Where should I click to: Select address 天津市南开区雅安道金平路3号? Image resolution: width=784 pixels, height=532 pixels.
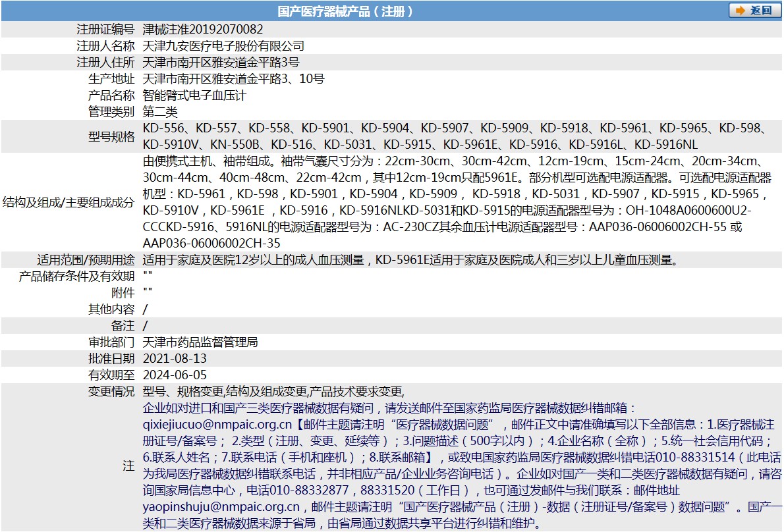(x=221, y=63)
